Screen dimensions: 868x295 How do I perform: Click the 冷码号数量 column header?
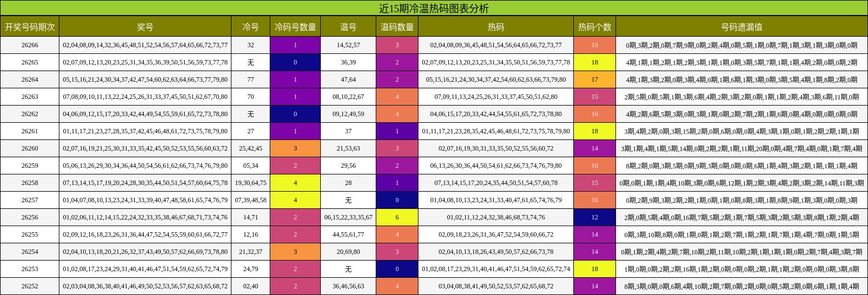[x=295, y=26]
